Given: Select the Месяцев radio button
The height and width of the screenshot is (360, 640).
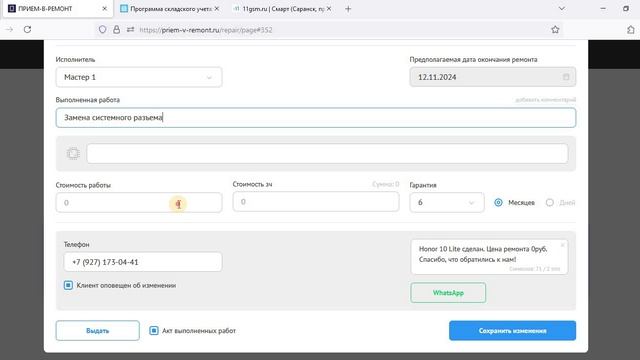Looking at the screenshot, I should (x=498, y=202).
